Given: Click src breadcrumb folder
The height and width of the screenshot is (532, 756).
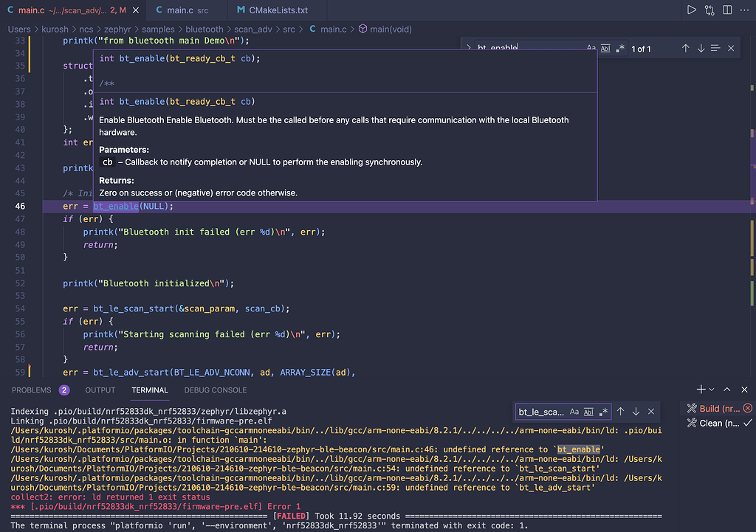Looking at the screenshot, I should click(x=289, y=30).
